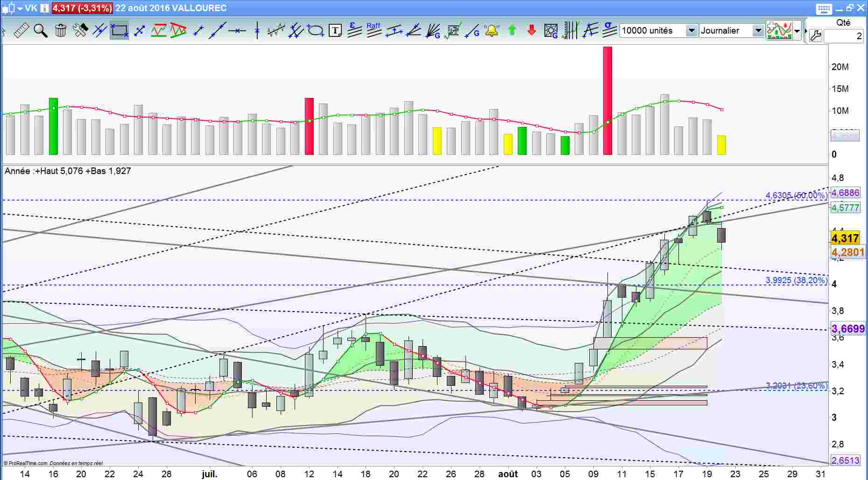Select the epsilon standard error channel tool

click(354, 30)
